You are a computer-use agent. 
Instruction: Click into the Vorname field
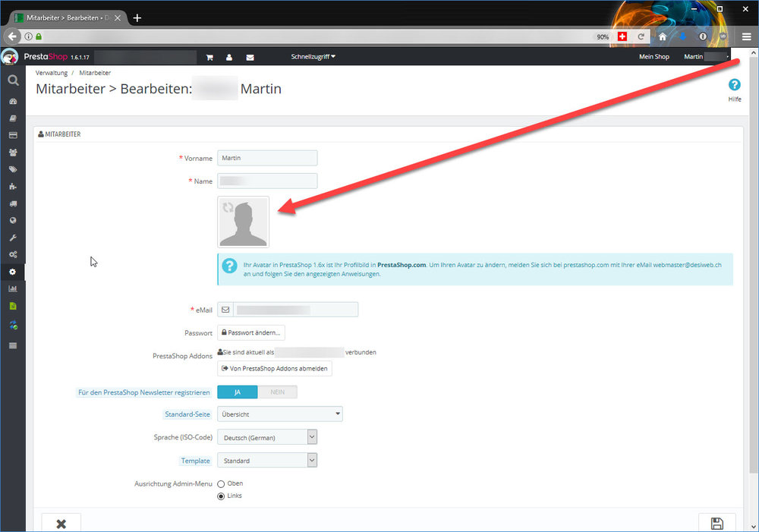pyautogui.click(x=267, y=158)
